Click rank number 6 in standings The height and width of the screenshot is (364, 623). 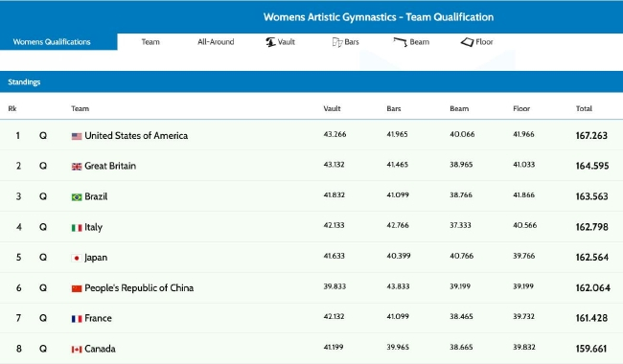(18, 287)
